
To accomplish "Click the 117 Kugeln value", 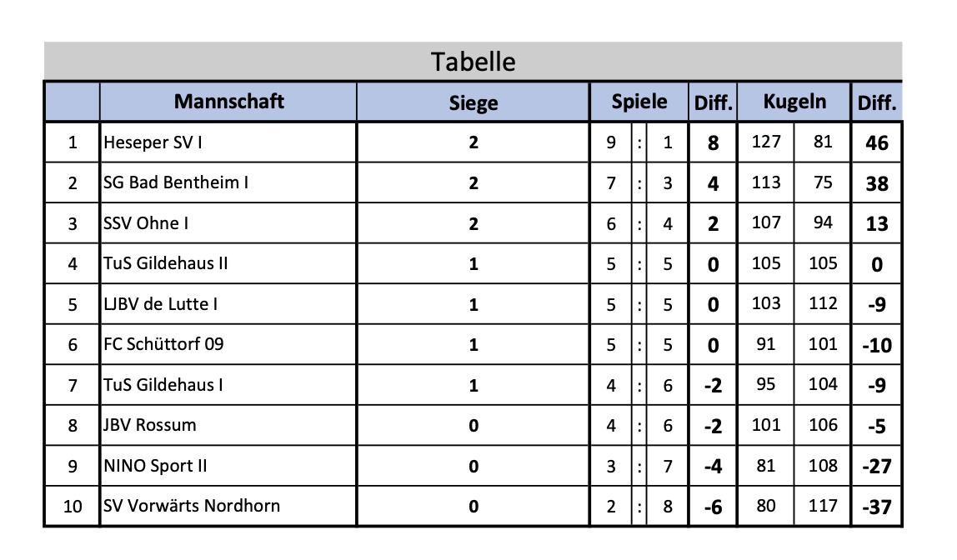I will [x=823, y=506].
